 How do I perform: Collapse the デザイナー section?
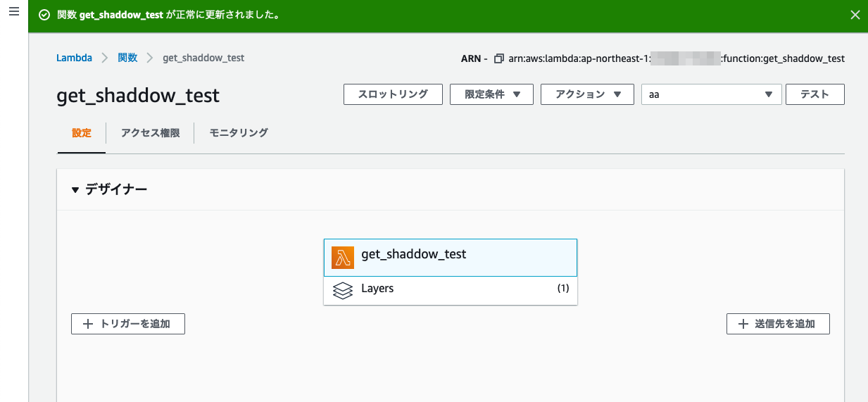pos(108,189)
